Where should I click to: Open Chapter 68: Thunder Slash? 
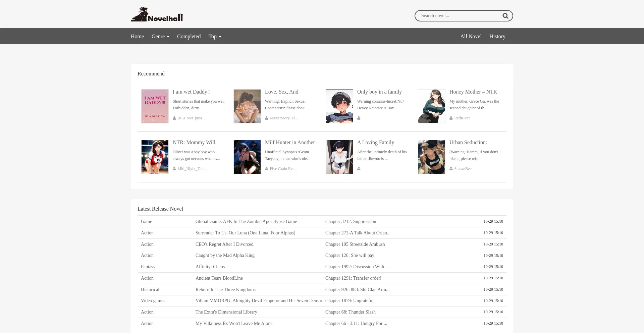(350, 312)
